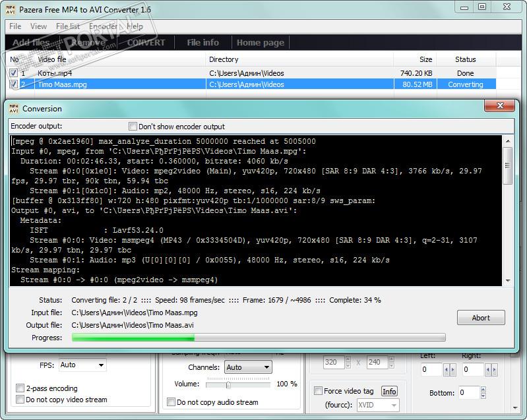Click the Info button near Force video tag
The height and width of the screenshot is (420, 527).
[389, 391]
